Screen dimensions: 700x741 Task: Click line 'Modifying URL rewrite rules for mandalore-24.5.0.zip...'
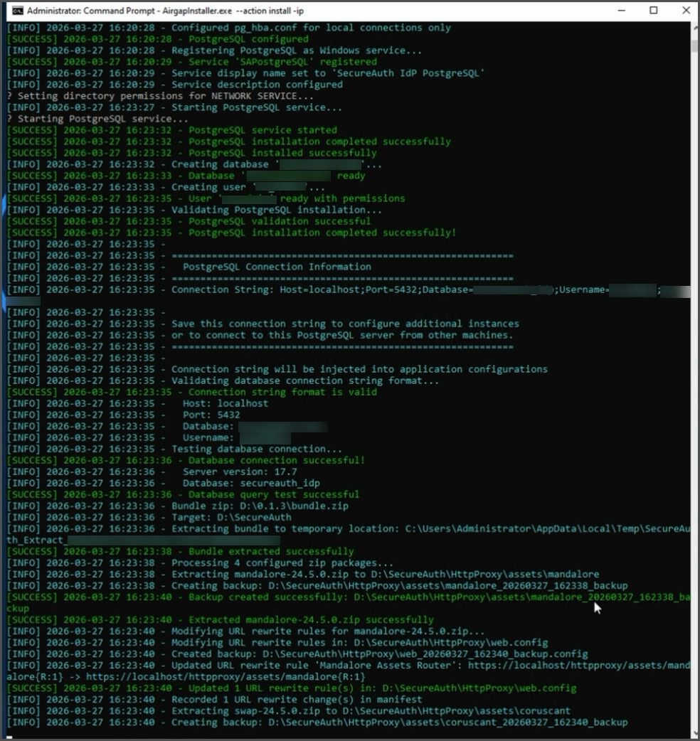tap(245, 631)
